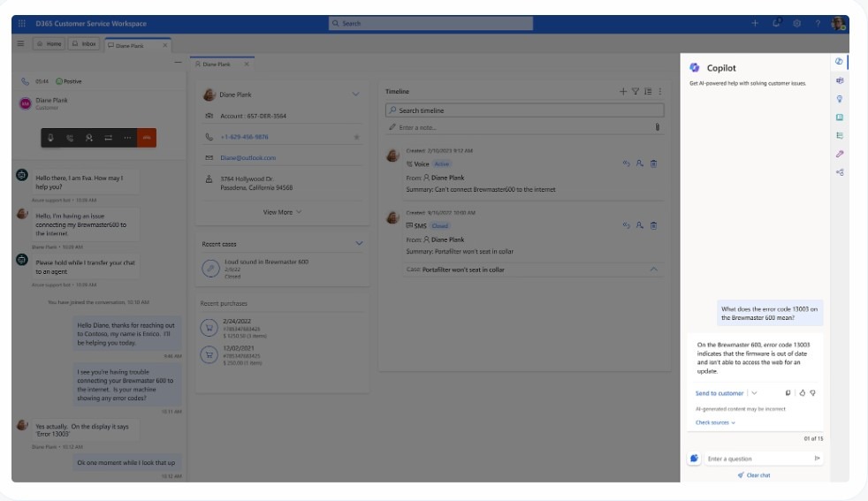
Task: Switch to Inbox tab
Action: point(84,43)
